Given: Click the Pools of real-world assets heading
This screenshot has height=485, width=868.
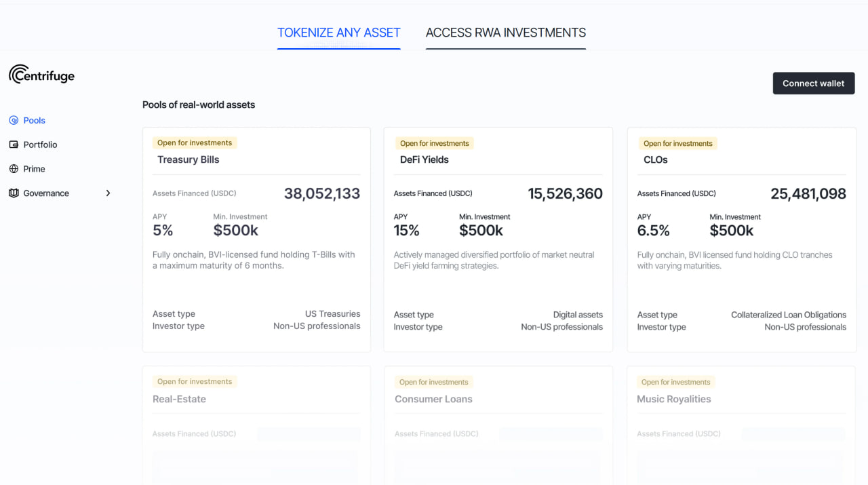Looking at the screenshot, I should pyautogui.click(x=199, y=104).
